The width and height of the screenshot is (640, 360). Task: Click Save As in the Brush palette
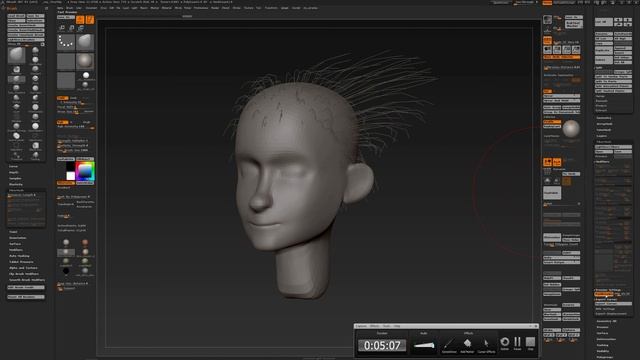(35, 16)
